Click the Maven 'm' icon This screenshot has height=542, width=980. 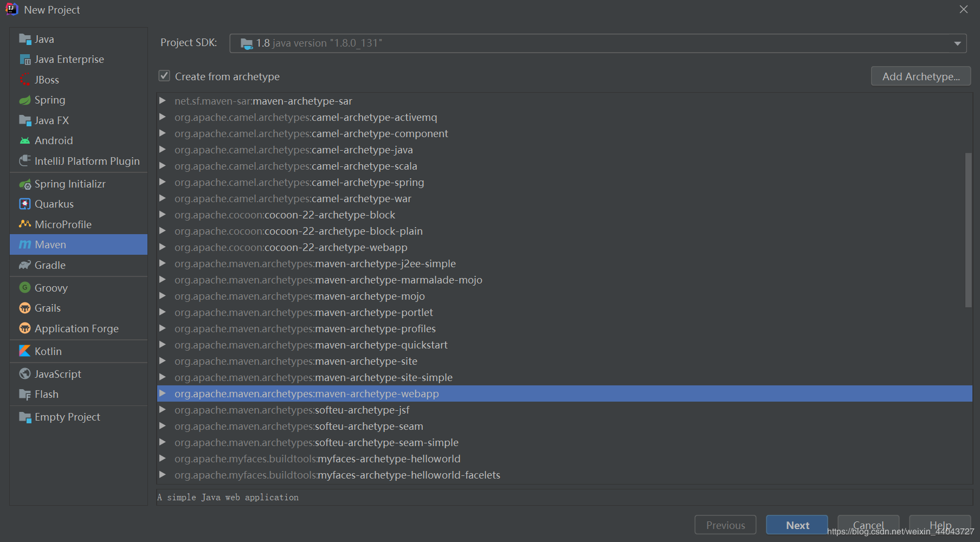pyautogui.click(x=25, y=245)
